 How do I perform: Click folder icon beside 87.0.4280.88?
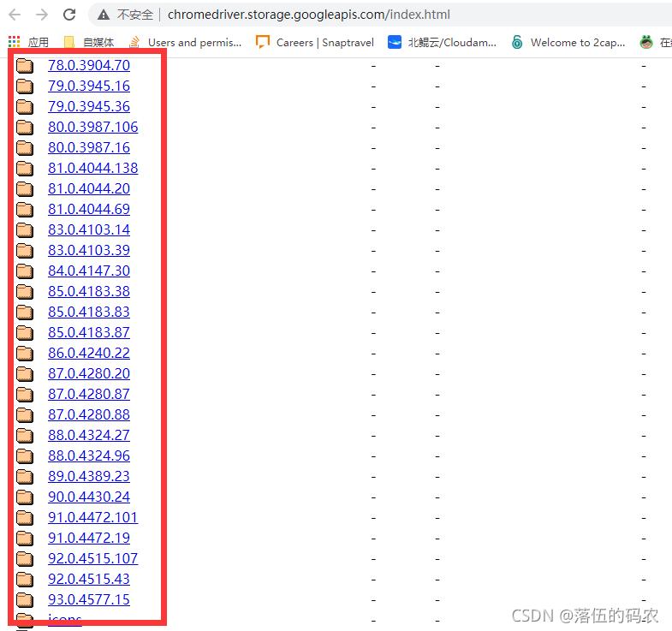(x=25, y=416)
